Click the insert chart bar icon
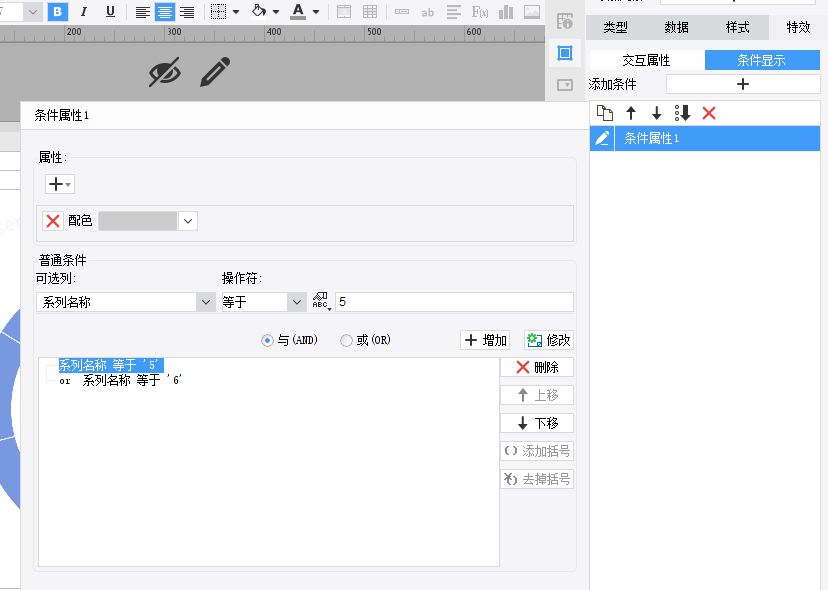The height and width of the screenshot is (590, 828). point(506,12)
